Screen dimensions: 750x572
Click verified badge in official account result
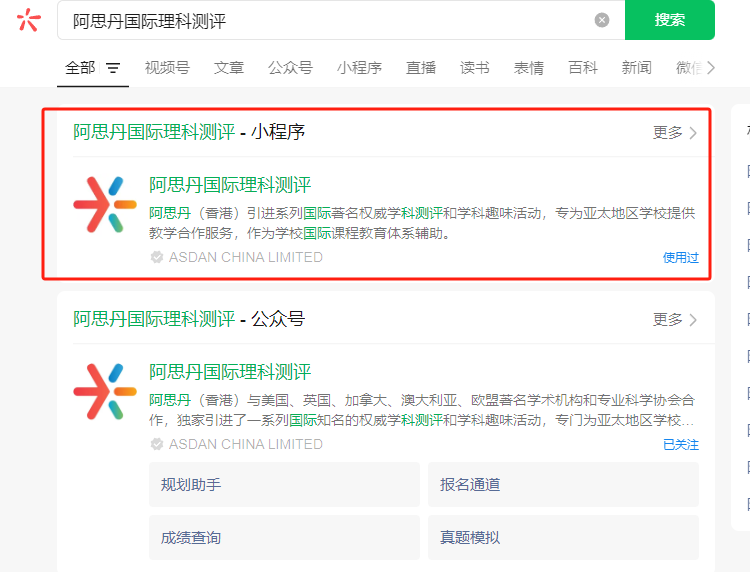(156, 444)
